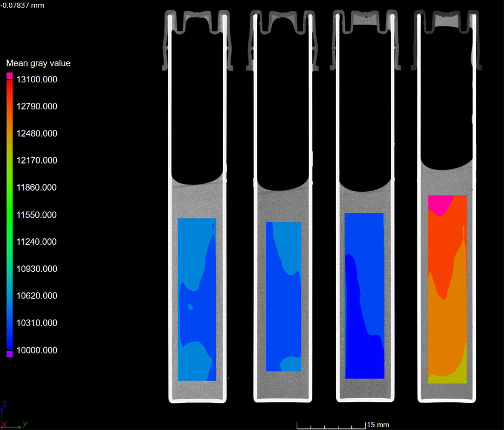Click the magenta over-range color swatch

(x=10, y=76)
